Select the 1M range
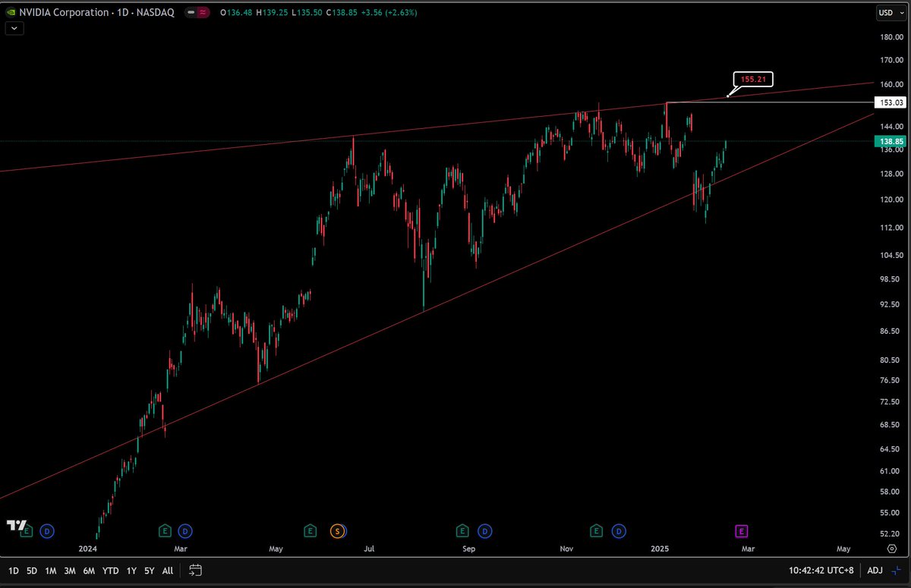 pyautogui.click(x=51, y=571)
